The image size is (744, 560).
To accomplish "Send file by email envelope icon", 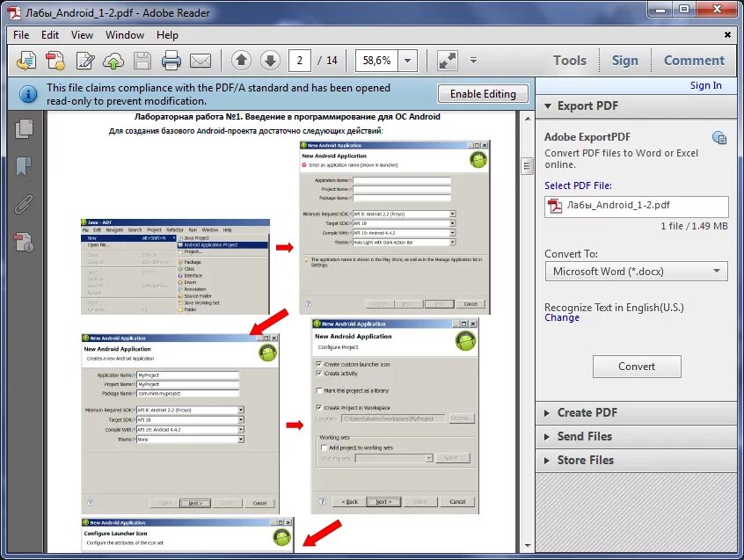I will (x=201, y=61).
